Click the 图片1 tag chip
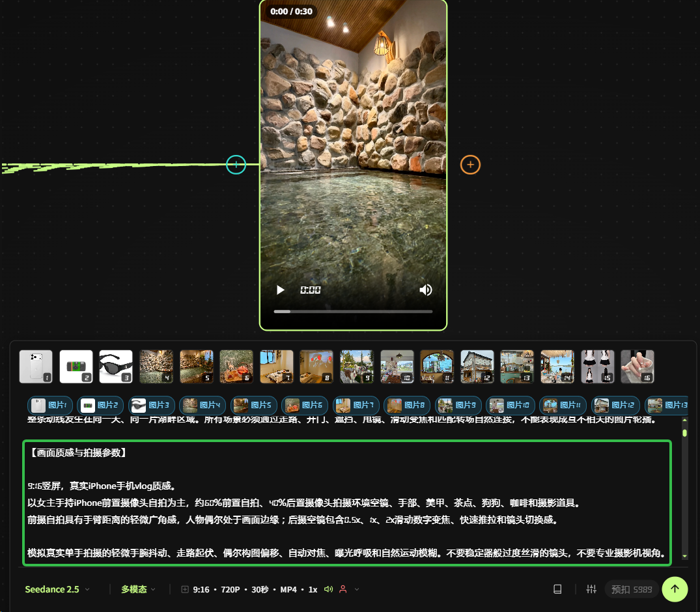The image size is (700, 612). point(50,406)
